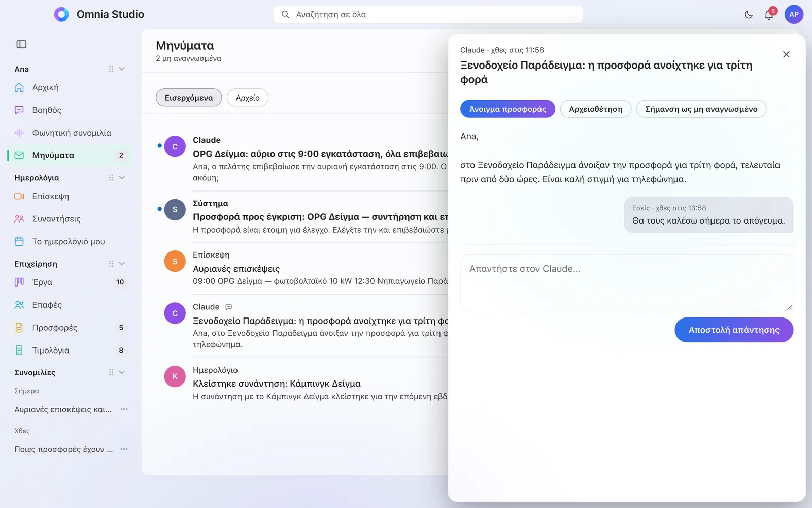Open the AP user avatar menu
Screen dimensions: 812x508
[x=794, y=14]
